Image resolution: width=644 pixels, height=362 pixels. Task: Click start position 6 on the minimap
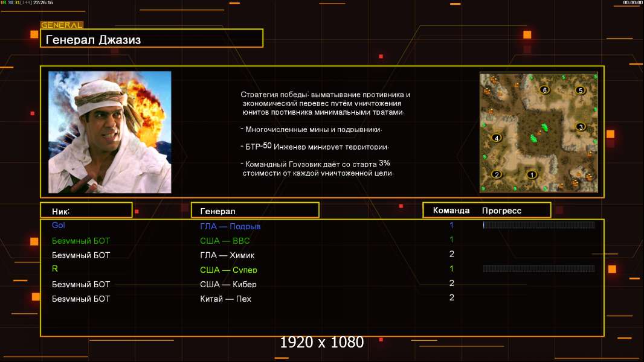point(544,90)
